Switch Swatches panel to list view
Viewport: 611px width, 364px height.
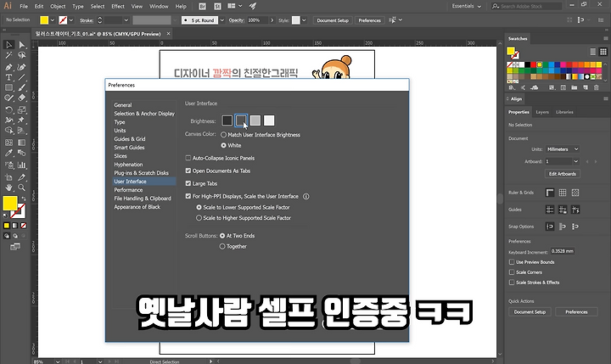coord(592,52)
